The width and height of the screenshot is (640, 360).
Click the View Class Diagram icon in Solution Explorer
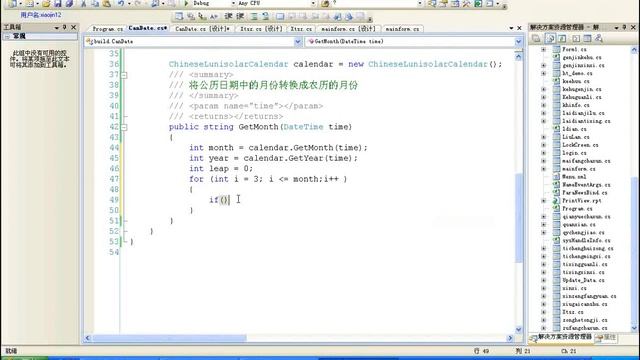(599, 39)
